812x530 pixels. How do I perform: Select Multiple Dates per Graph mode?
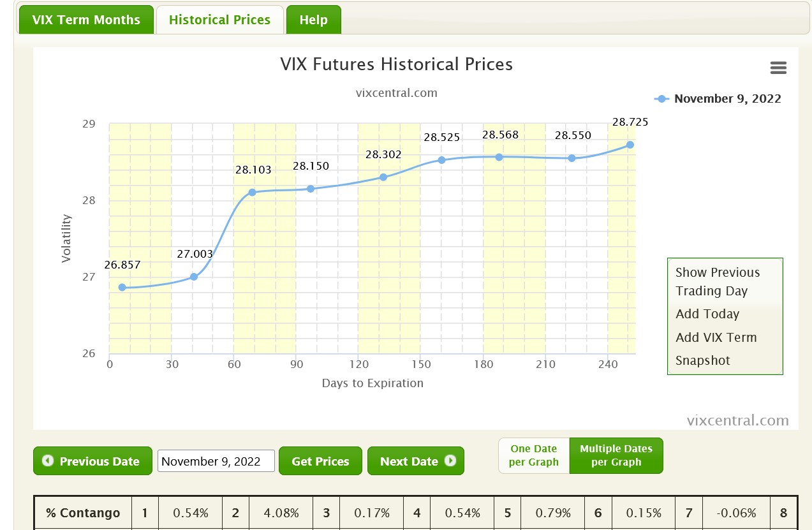(616, 455)
